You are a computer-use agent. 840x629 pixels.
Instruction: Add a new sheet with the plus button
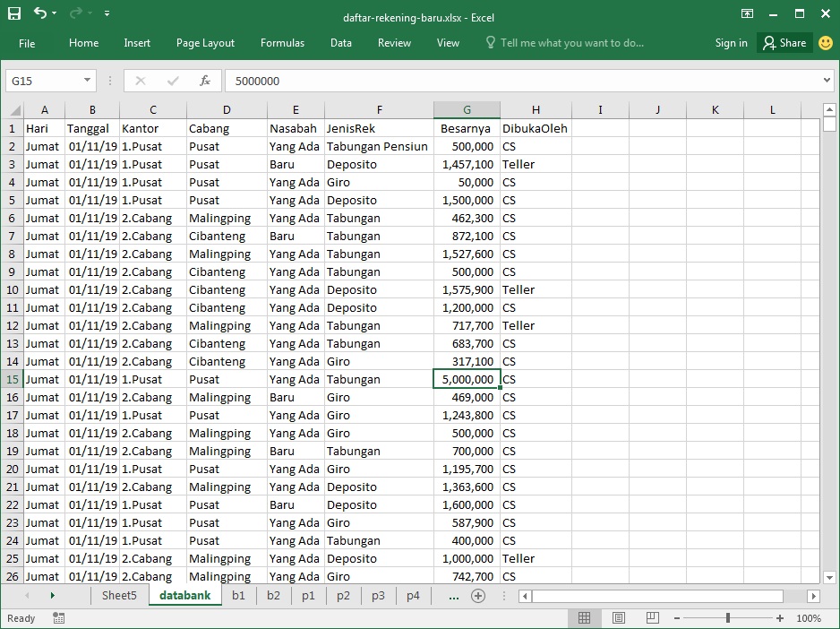tap(477, 595)
